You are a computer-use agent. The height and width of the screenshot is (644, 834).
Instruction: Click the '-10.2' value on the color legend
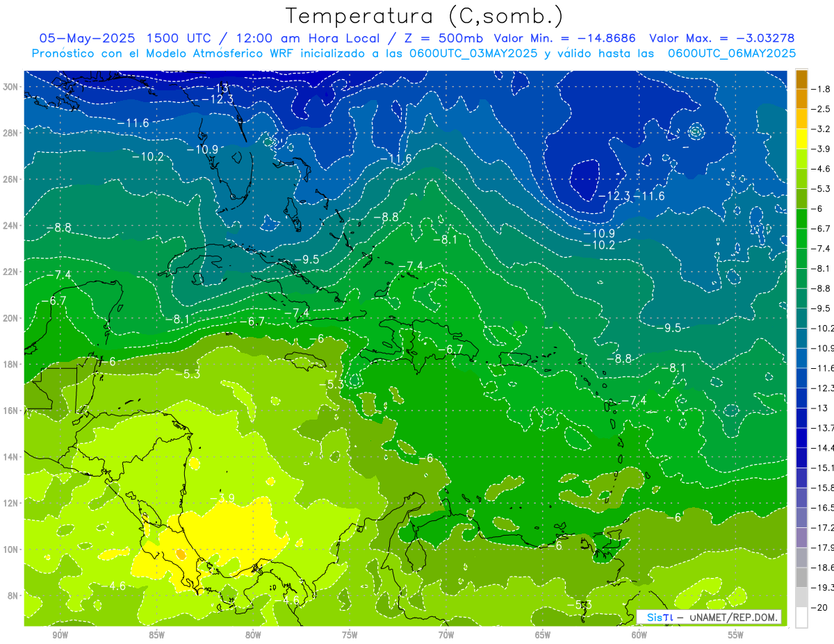point(823,328)
